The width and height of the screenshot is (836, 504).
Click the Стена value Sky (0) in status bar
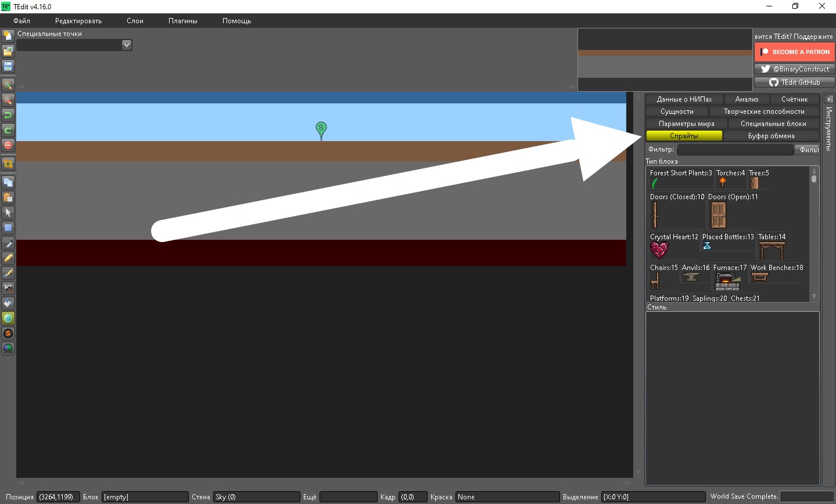(256, 497)
